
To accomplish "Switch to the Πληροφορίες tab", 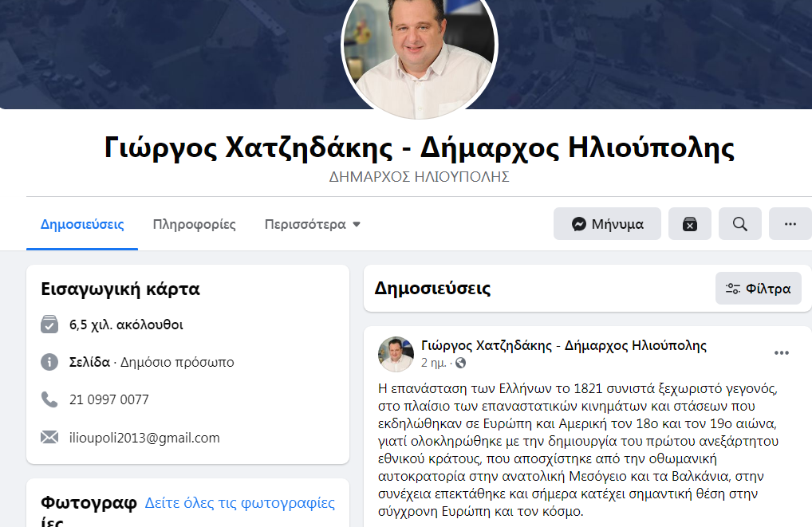I will point(194,224).
